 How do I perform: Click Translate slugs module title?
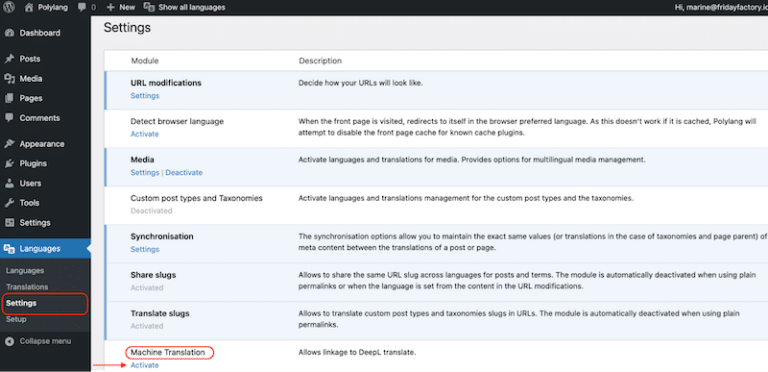coord(160,313)
